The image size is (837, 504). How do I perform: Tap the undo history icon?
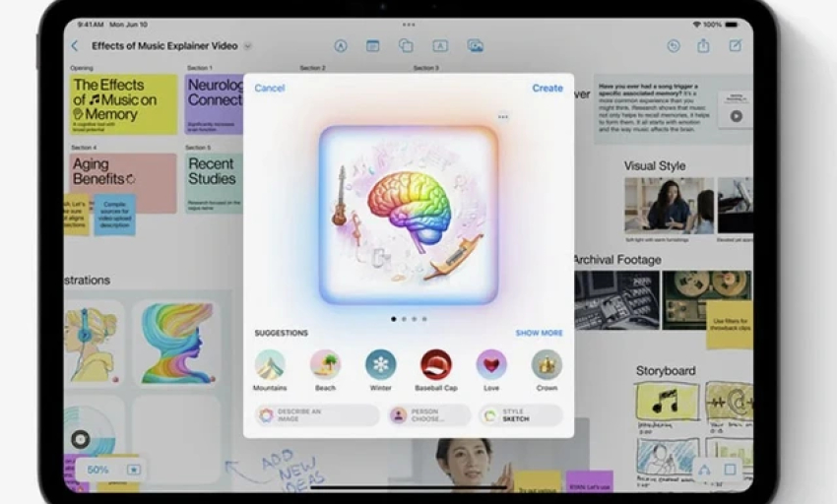click(x=674, y=46)
